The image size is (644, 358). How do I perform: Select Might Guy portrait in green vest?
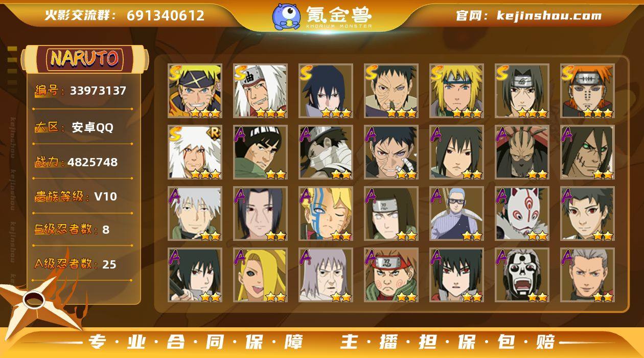[261, 152]
